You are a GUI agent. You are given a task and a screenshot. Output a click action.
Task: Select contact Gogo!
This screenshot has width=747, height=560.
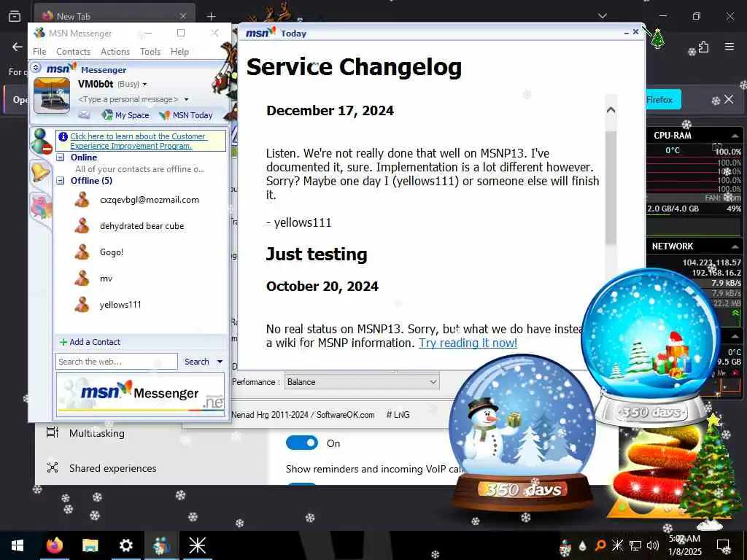pos(112,252)
